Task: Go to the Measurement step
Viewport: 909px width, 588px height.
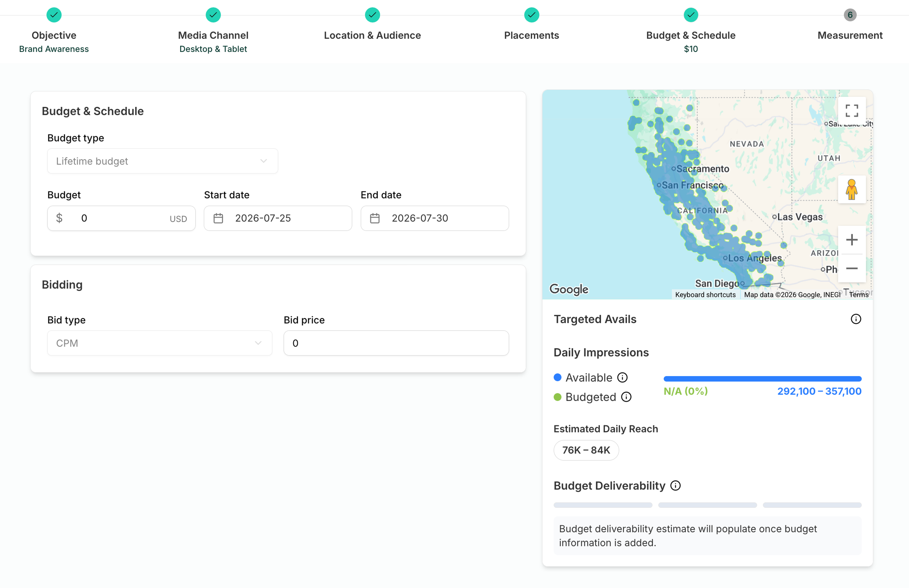Action: 850,35
